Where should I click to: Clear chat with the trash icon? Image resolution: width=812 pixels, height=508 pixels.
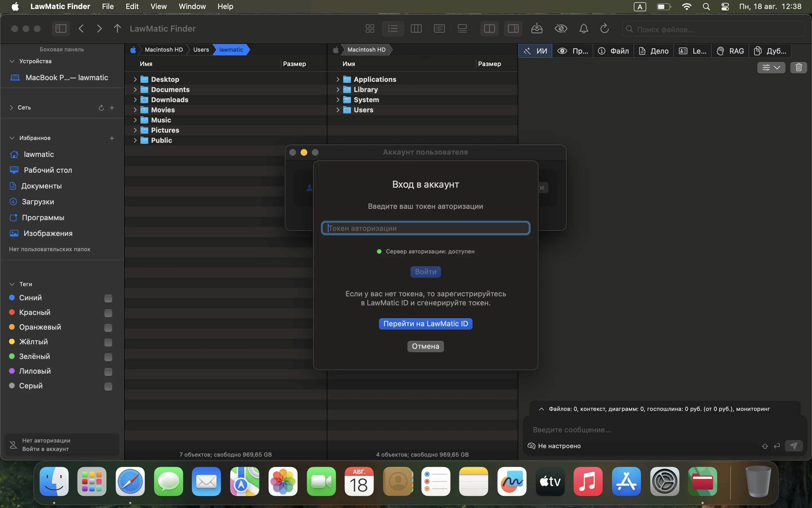(798, 67)
